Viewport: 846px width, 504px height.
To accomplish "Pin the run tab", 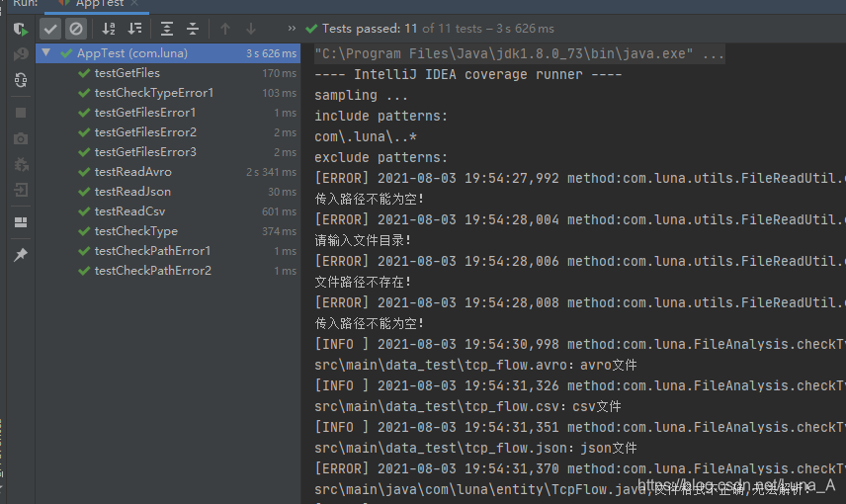I will (21, 254).
